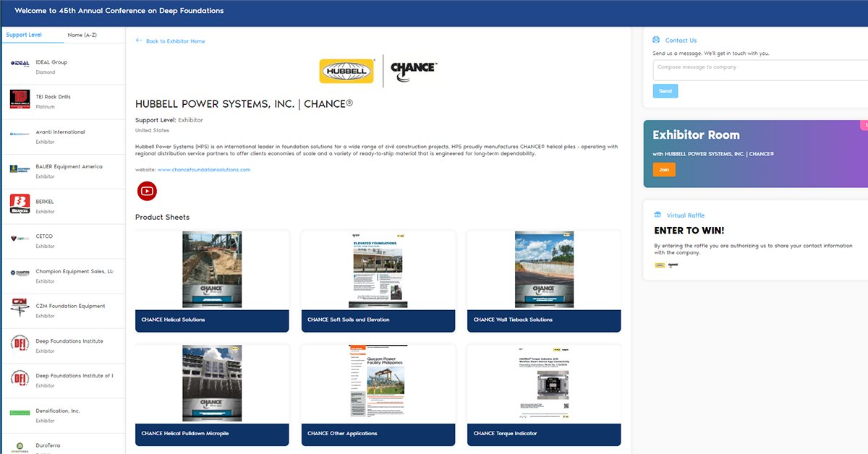
Task: Click the Exhibitor Room banner title
Action: 696,135
